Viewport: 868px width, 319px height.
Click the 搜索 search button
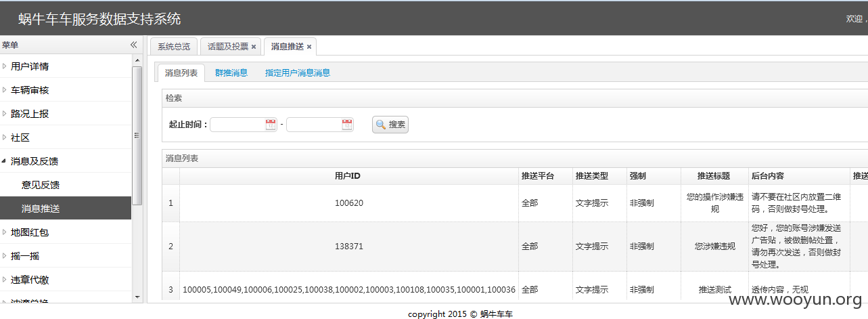(390, 125)
